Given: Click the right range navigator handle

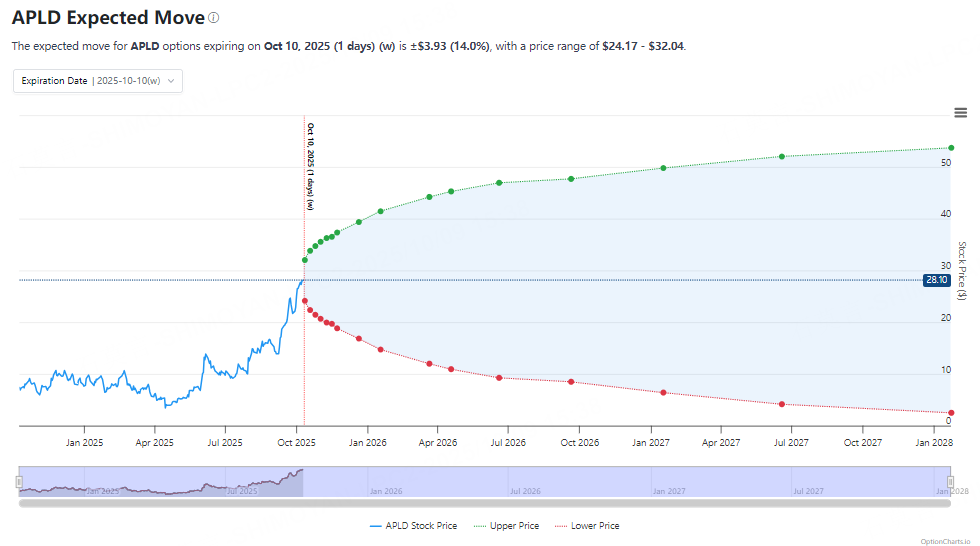Looking at the screenshot, I should [x=951, y=482].
